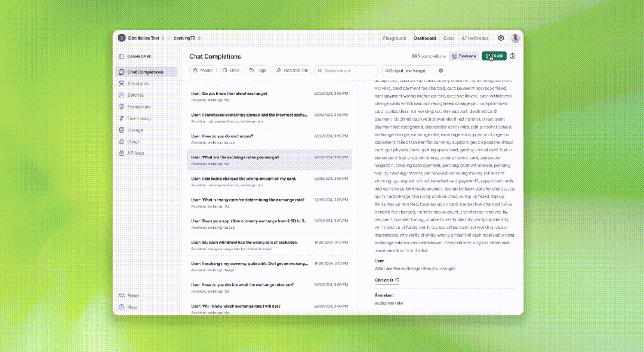Click the green Distill button
This screenshot has width=644, height=352.
click(494, 56)
